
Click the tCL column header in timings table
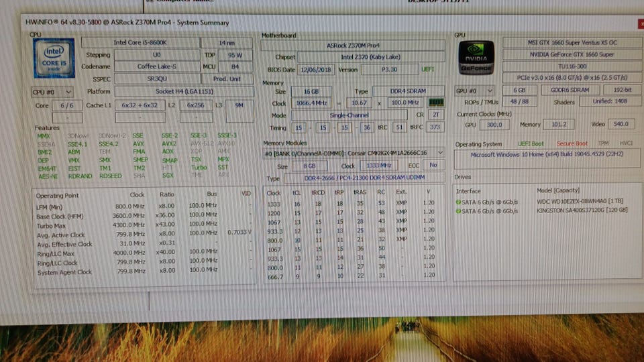[297, 192]
